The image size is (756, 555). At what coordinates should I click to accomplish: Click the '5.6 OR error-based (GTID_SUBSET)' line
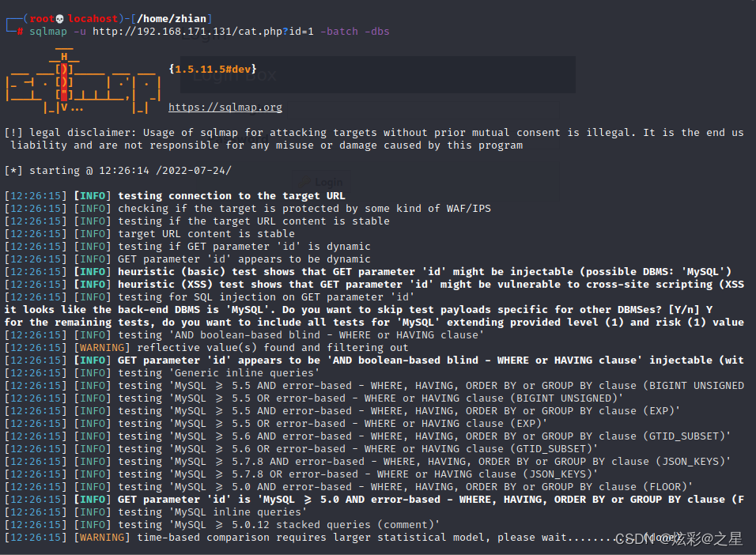pyautogui.click(x=301, y=448)
